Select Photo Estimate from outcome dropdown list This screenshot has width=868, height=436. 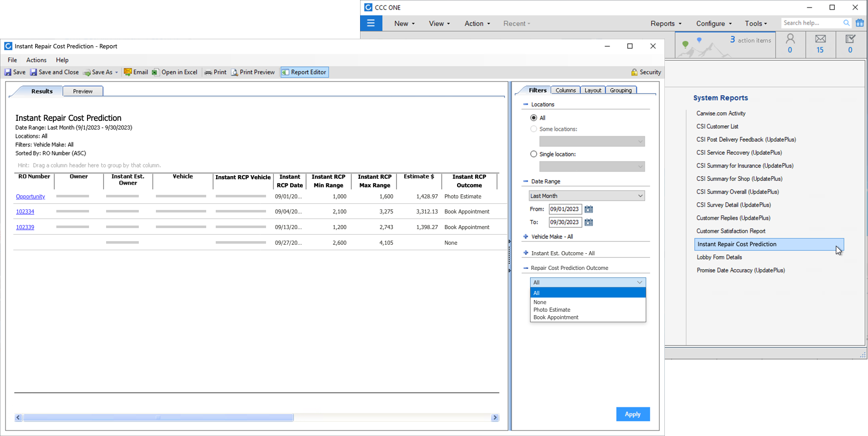click(552, 310)
